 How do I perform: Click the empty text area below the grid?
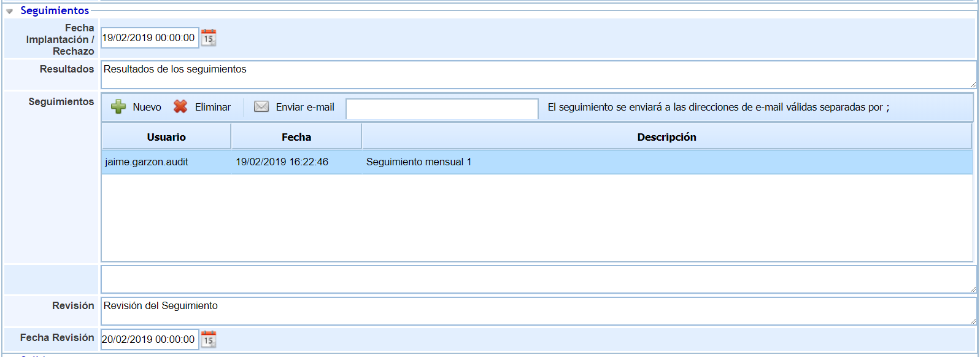pyautogui.click(x=537, y=280)
